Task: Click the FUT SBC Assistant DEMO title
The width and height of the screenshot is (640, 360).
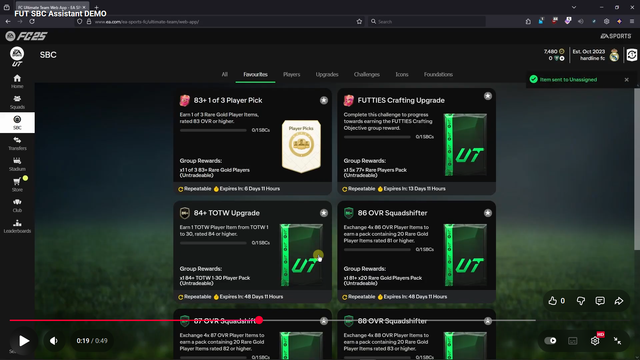Action: pos(60,13)
